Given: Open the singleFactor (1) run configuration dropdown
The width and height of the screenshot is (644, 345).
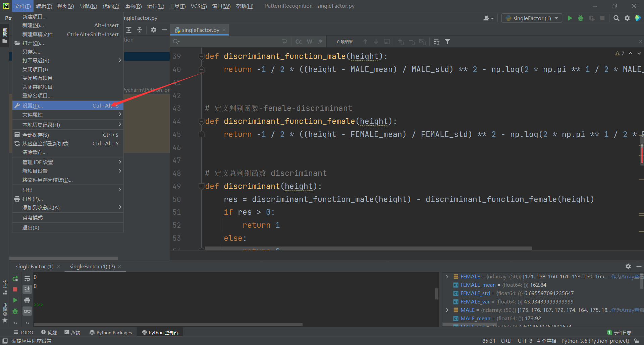Looking at the screenshot, I should pyautogui.click(x=531, y=18).
